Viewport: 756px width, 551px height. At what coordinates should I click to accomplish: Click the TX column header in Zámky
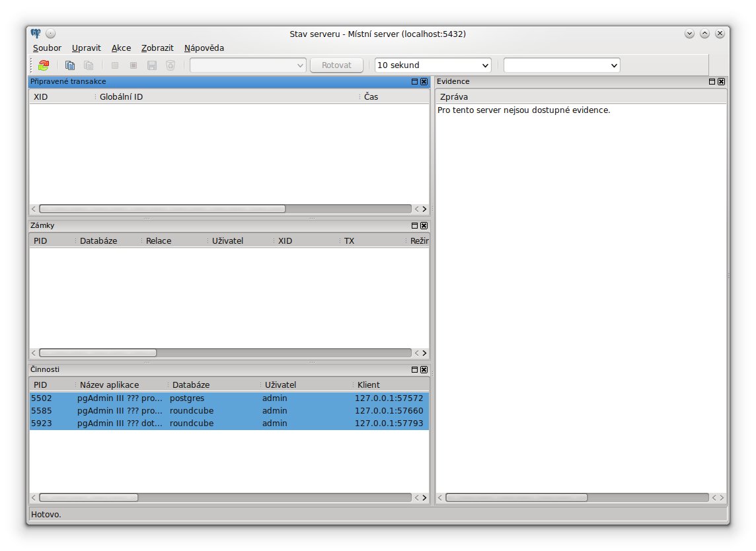pyautogui.click(x=373, y=241)
